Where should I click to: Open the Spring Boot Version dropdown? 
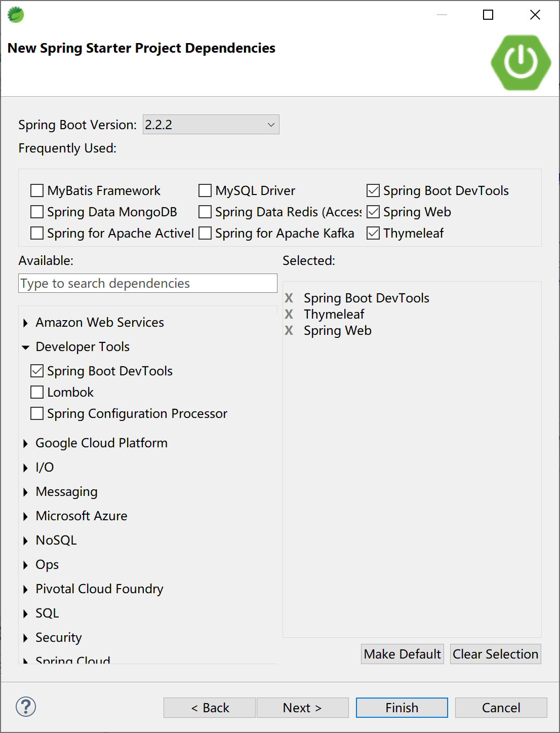click(211, 125)
